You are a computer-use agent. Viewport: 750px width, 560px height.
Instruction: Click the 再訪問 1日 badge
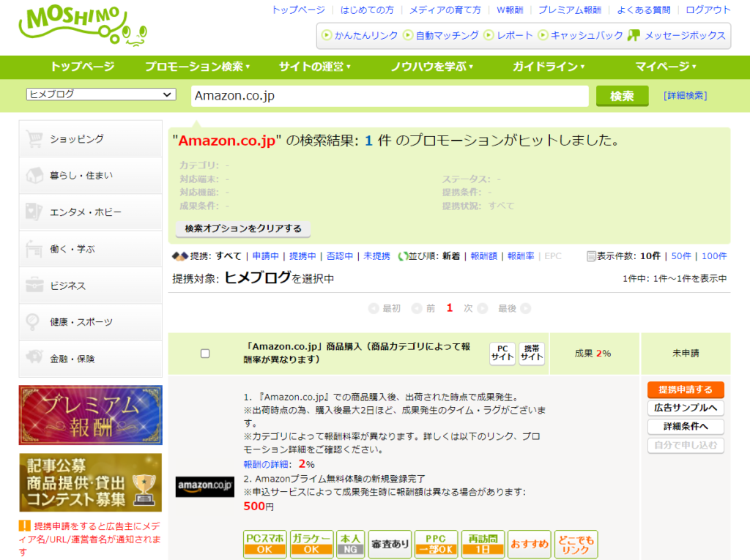[483, 544]
